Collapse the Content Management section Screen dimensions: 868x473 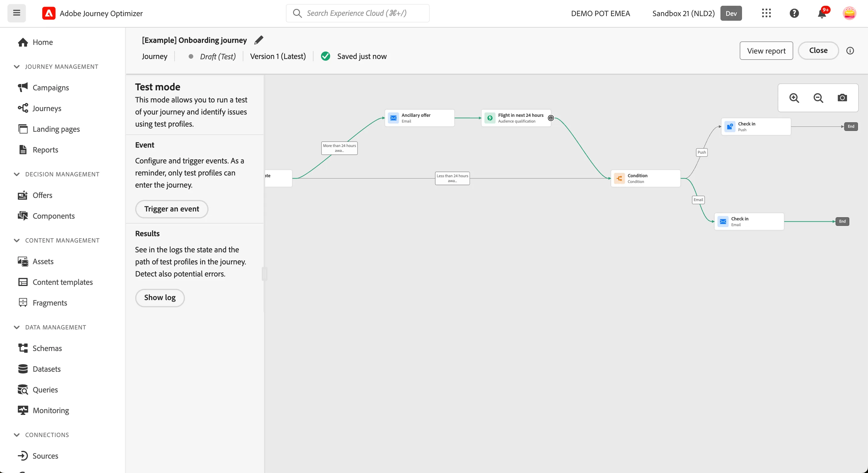click(x=16, y=240)
